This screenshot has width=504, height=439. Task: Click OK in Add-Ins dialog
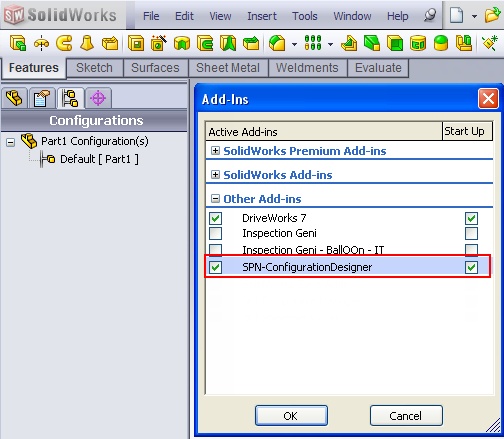(291, 416)
